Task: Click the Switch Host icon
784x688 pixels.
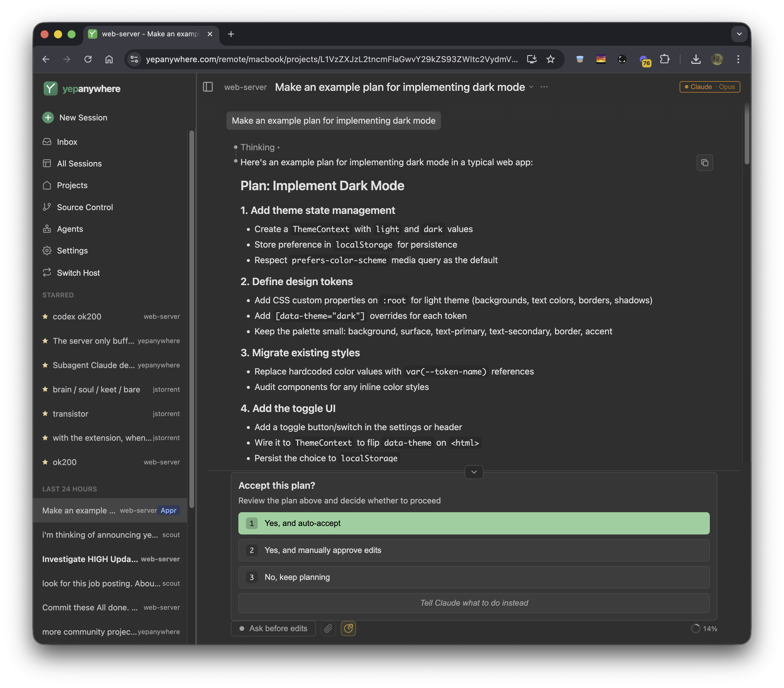Action: point(47,273)
